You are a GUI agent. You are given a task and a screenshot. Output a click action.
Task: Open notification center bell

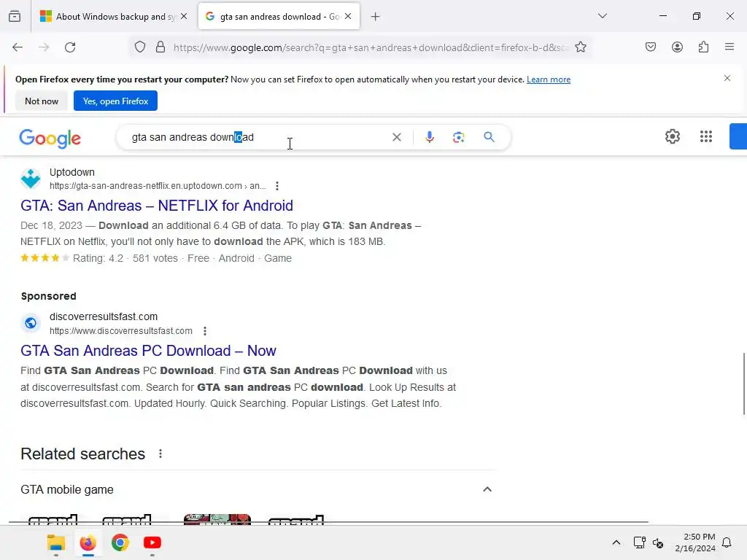[727, 542]
